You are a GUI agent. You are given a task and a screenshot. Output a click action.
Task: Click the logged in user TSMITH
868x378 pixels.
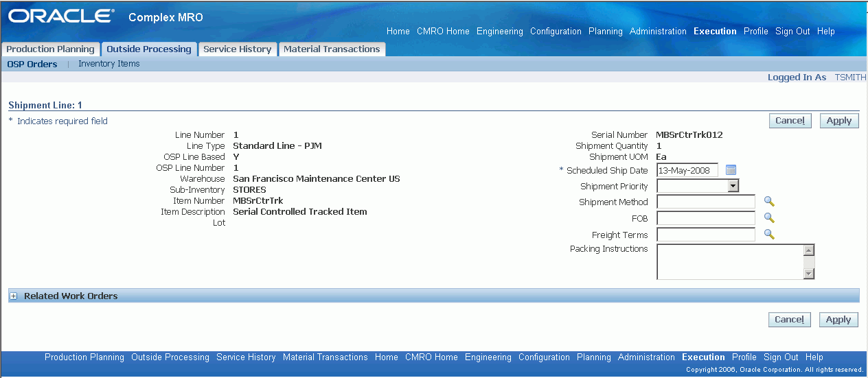coord(850,78)
